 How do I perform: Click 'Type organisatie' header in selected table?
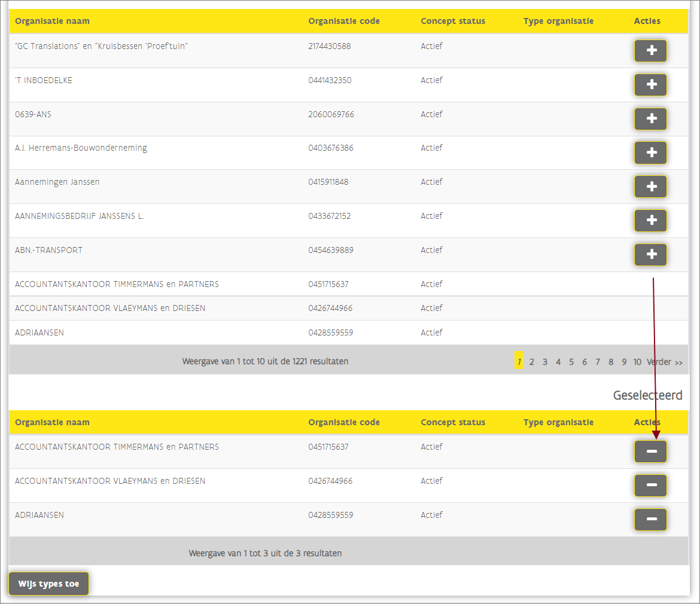[558, 422]
